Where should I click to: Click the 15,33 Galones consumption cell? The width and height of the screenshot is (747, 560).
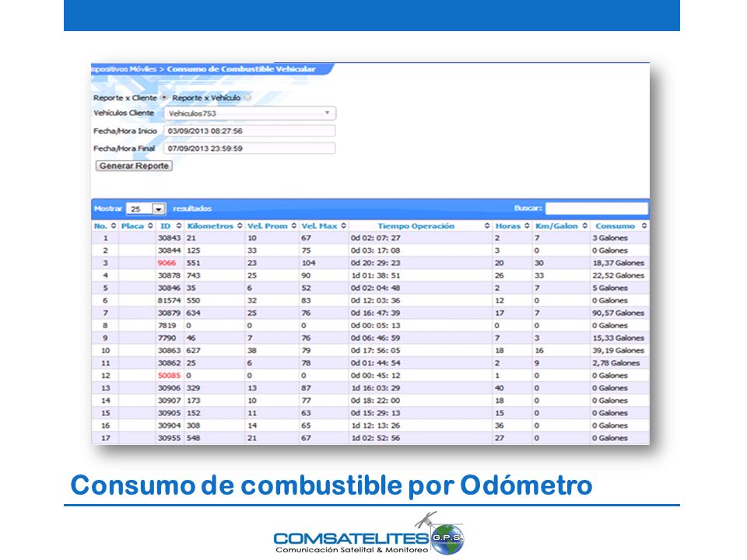[x=619, y=338]
